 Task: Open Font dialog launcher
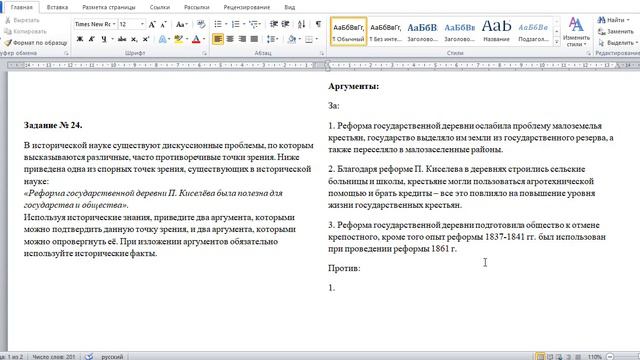(204, 53)
